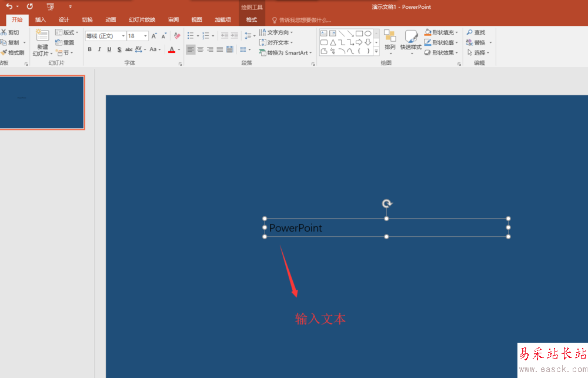The height and width of the screenshot is (378, 588).
Task: Decrease font size with the smaller A icon
Action: pos(164,36)
